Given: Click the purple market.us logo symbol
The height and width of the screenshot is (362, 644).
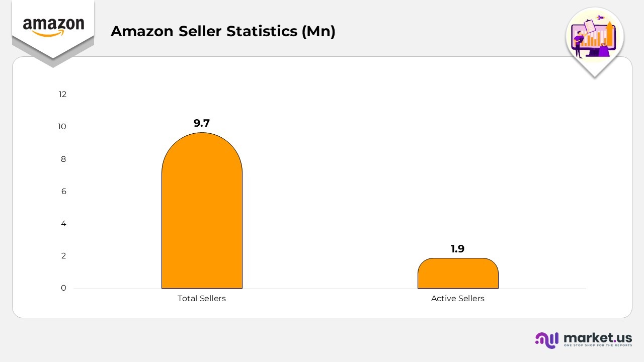Looking at the screenshot, I should [x=547, y=340].
